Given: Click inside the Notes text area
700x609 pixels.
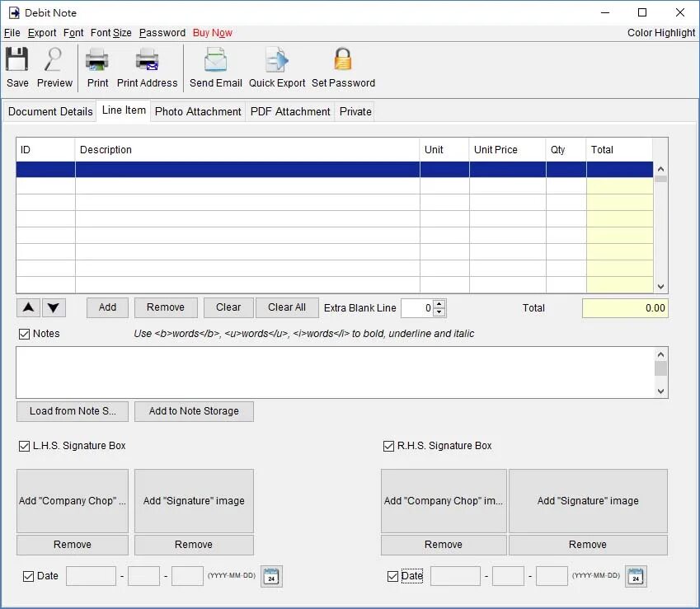Looking at the screenshot, I should 336,372.
